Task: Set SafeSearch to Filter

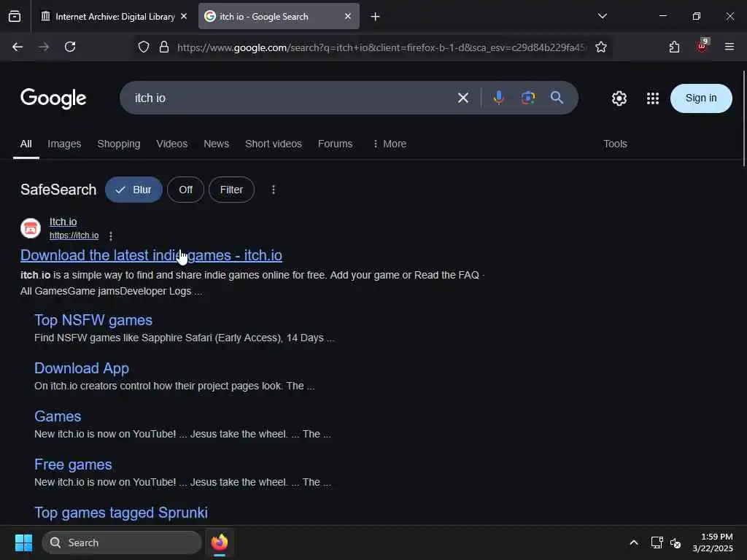Action: click(231, 190)
